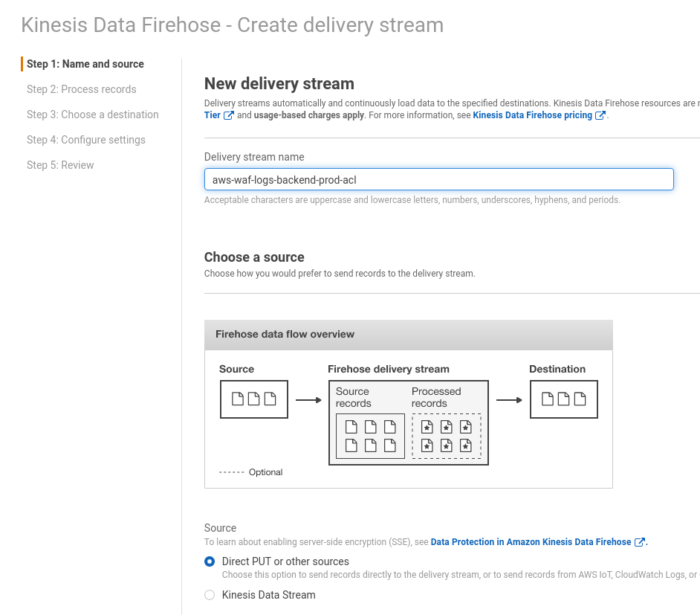Click the Destination documents box in diagram
700x615 pixels.
[563, 399]
